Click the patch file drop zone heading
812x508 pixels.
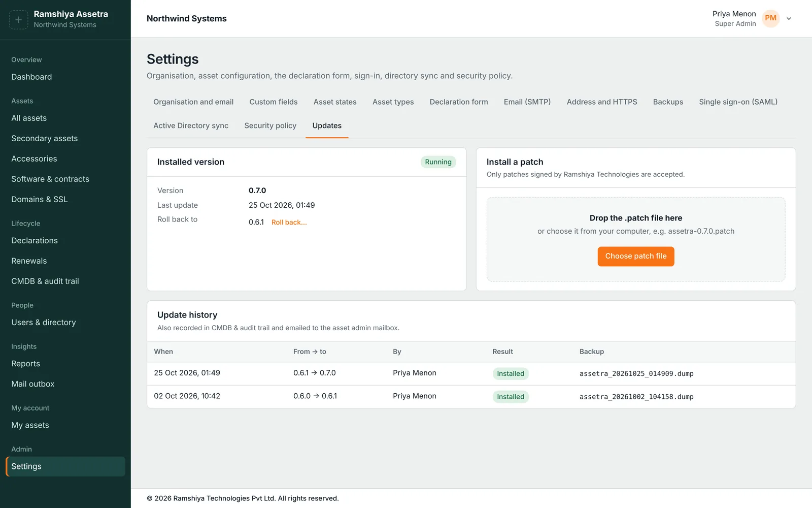[x=635, y=218]
